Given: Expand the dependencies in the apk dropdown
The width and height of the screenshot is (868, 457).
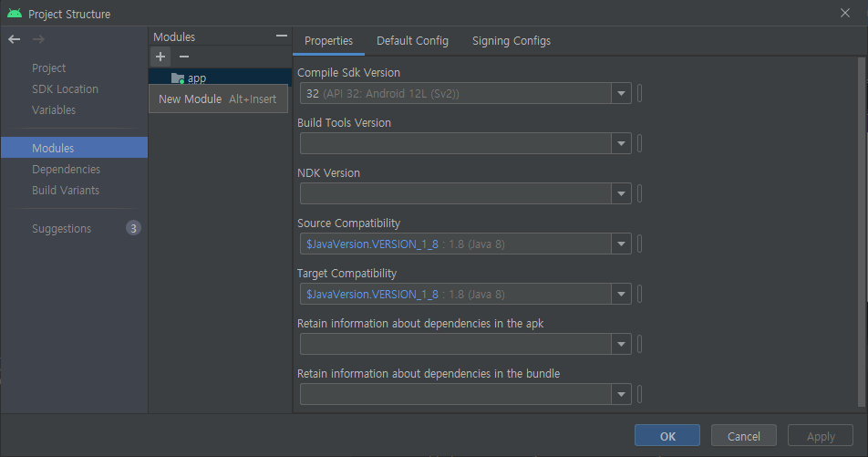Looking at the screenshot, I should tap(621, 344).
